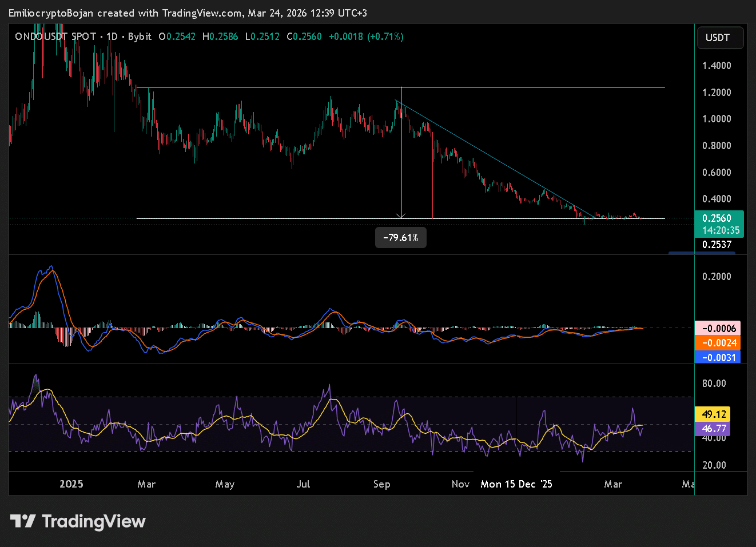Open the USDT currency selector
The height and width of the screenshot is (547, 756).
point(719,38)
